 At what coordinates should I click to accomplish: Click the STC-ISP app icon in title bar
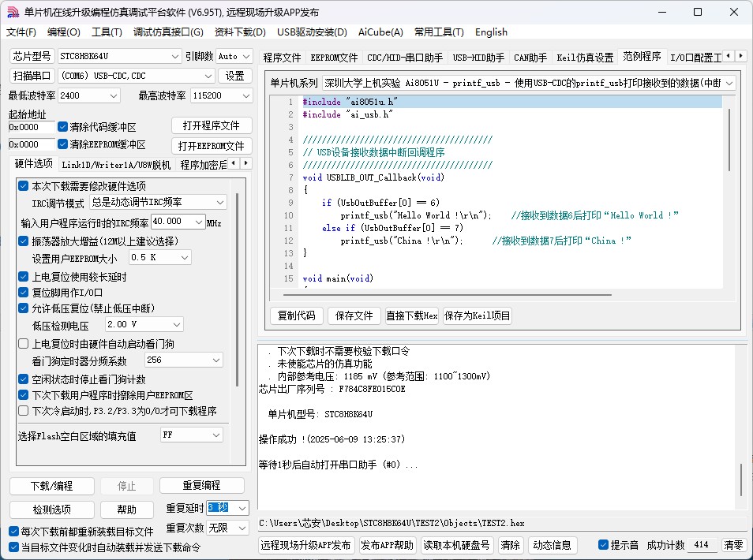13,12
